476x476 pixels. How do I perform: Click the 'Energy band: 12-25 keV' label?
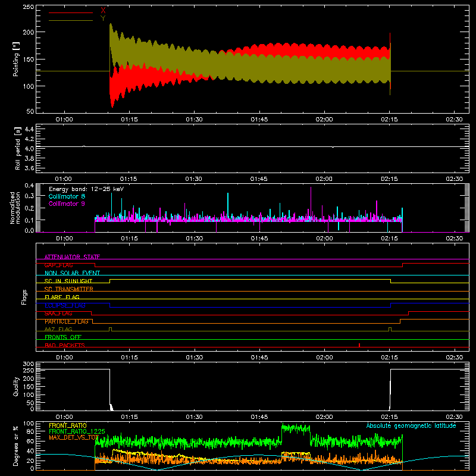point(86,189)
